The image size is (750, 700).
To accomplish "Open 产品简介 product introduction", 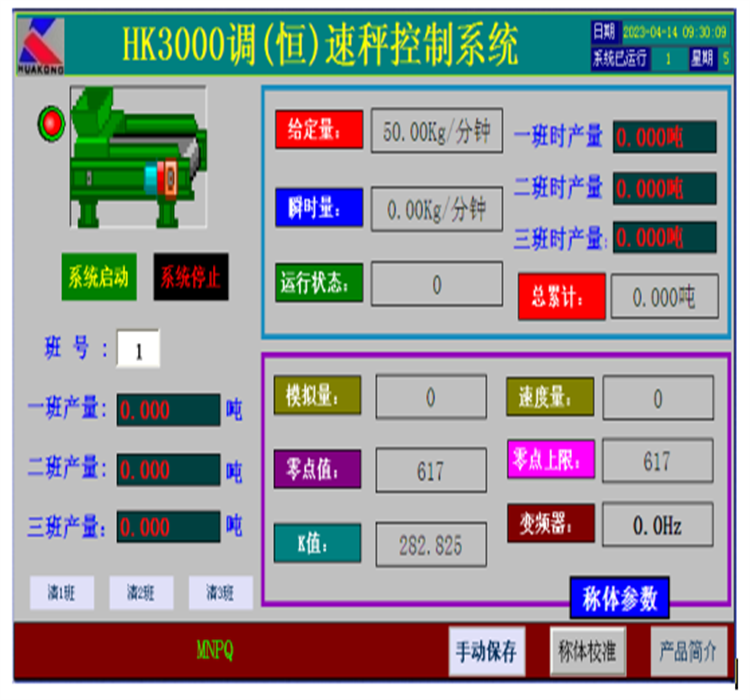I will pyautogui.click(x=689, y=651).
